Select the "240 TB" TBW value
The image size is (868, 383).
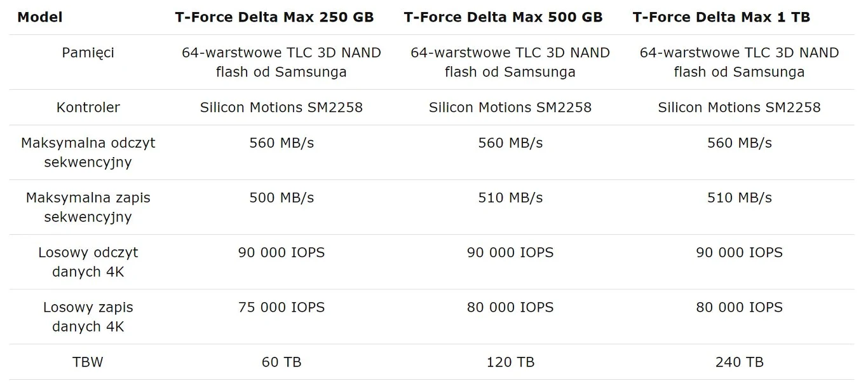pyautogui.click(x=739, y=362)
